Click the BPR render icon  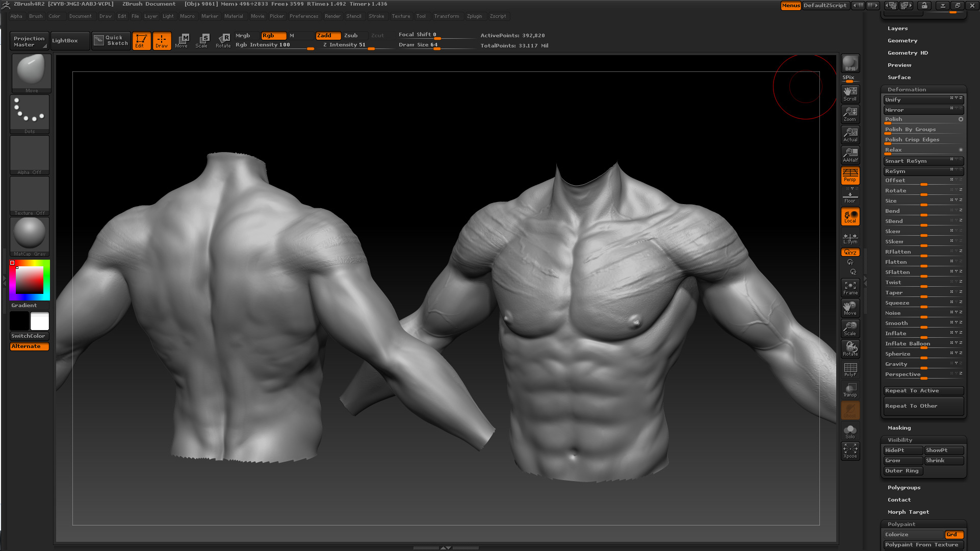850,63
